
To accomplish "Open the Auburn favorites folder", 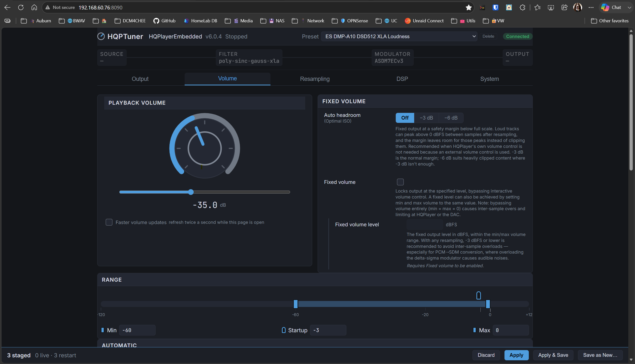I will [x=36, y=21].
